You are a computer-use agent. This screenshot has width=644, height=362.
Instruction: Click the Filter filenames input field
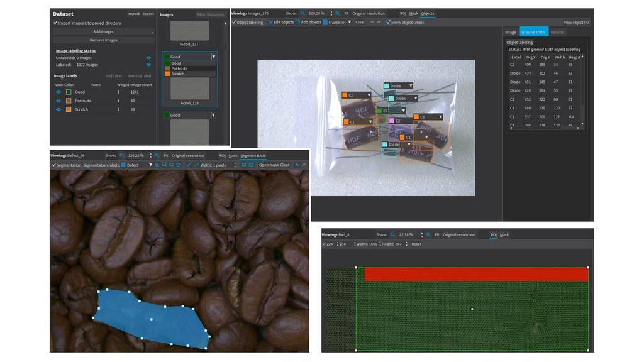coord(210,14)
